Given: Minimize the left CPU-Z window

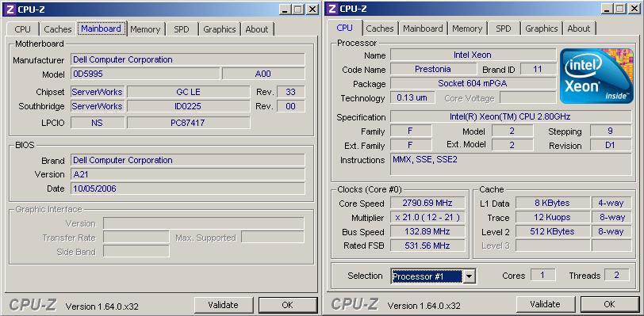Looking at the screenshot, I should click(286, 9).
